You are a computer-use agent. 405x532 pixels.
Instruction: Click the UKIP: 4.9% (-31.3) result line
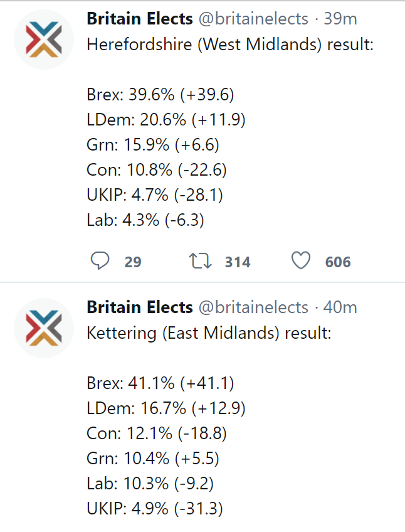(x=155, y=509)
